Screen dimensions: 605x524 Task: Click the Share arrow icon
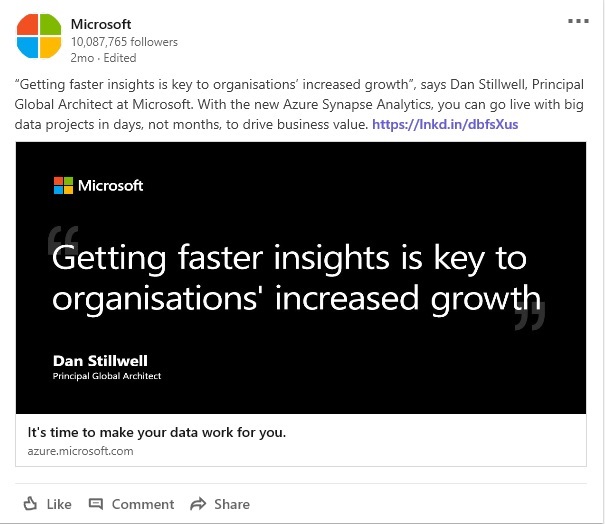198,504
